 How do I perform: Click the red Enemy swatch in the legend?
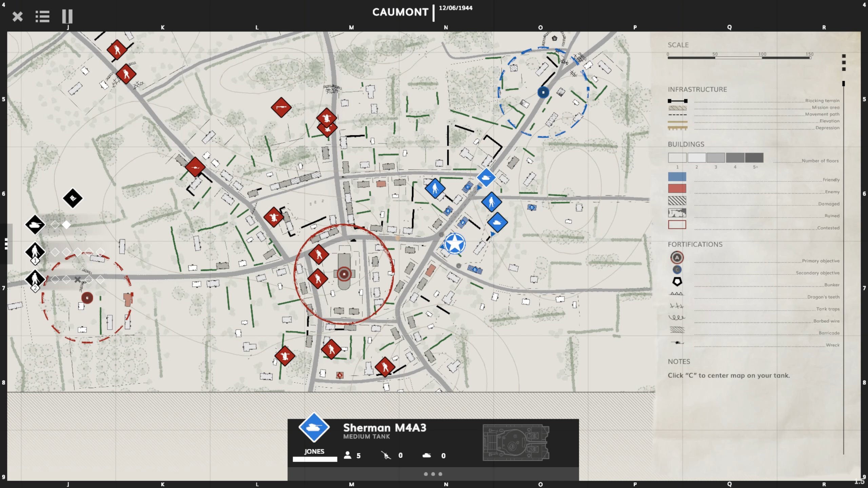click(677, 188)
